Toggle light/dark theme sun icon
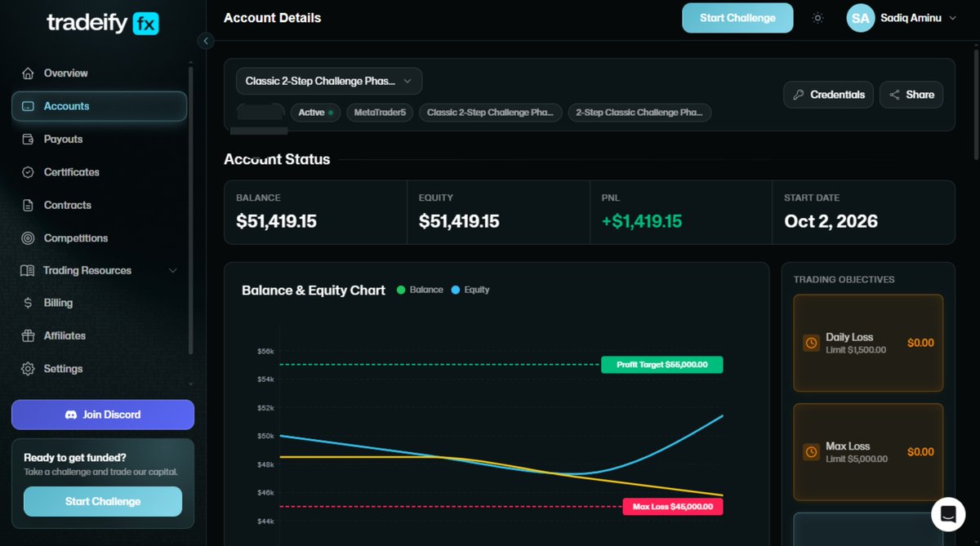The image size is (980, 546). coord(817,18)
